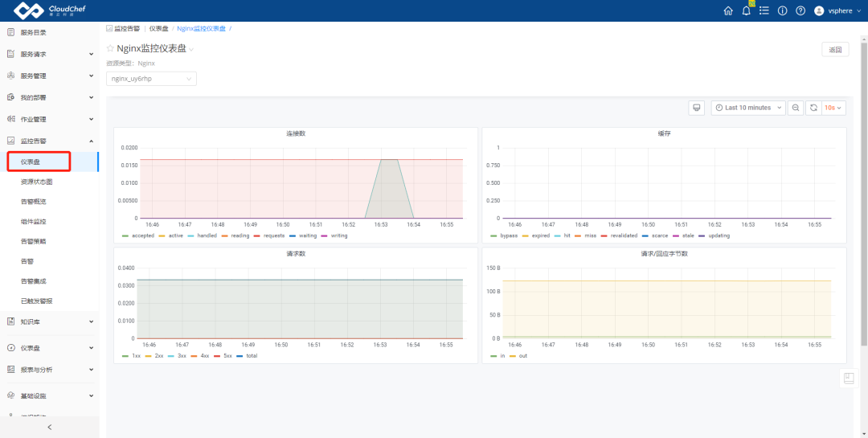The height and width of the screenshot is (438, 868).
Task: Click the 基础设施 sidebar icon
Action: [10, 396]
